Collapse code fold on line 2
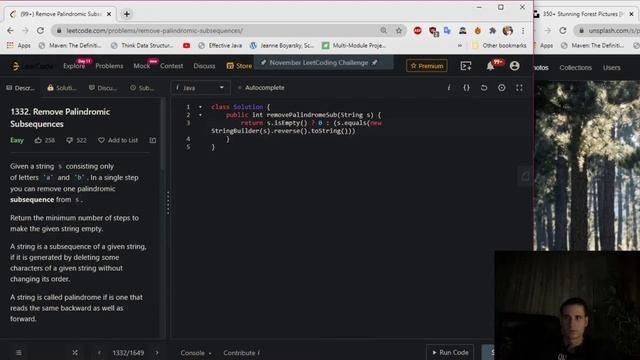The width and height of the screenshot is (640, 360). [200, 115]
